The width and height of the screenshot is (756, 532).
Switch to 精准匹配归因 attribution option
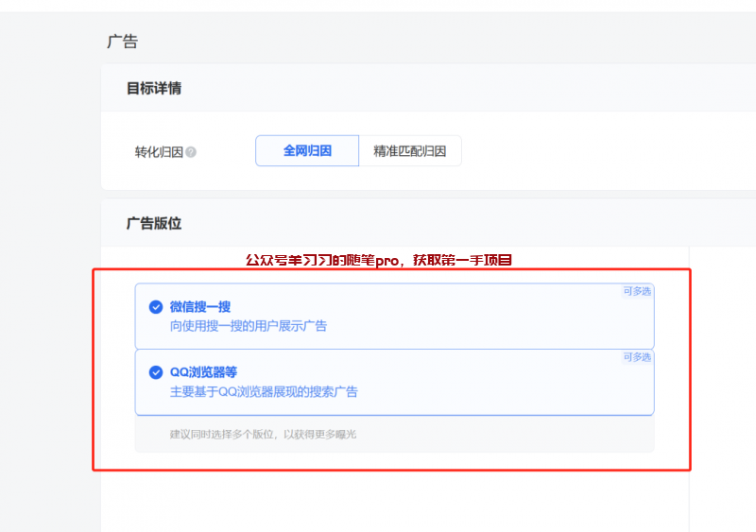click(410, 150)
